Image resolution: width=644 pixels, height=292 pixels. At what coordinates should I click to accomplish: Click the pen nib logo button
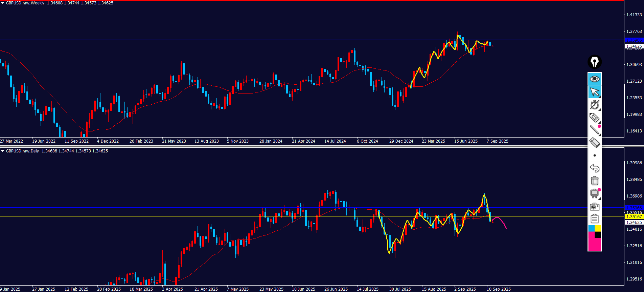[x=595, y=62]
